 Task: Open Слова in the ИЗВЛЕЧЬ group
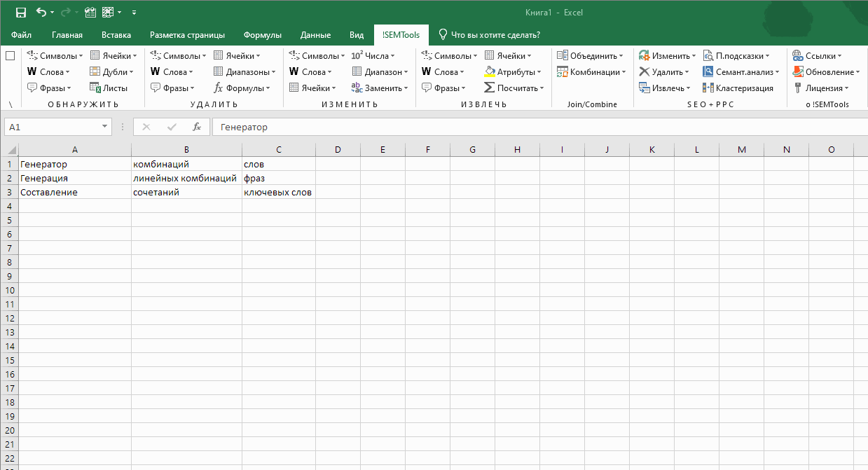(443, 71)
